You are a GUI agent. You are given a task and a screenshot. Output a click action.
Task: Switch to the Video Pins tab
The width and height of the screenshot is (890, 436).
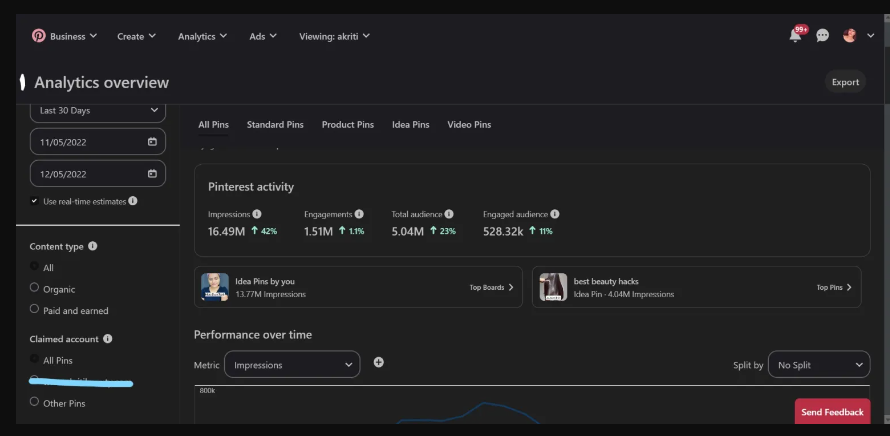click(x=469, y=125)
